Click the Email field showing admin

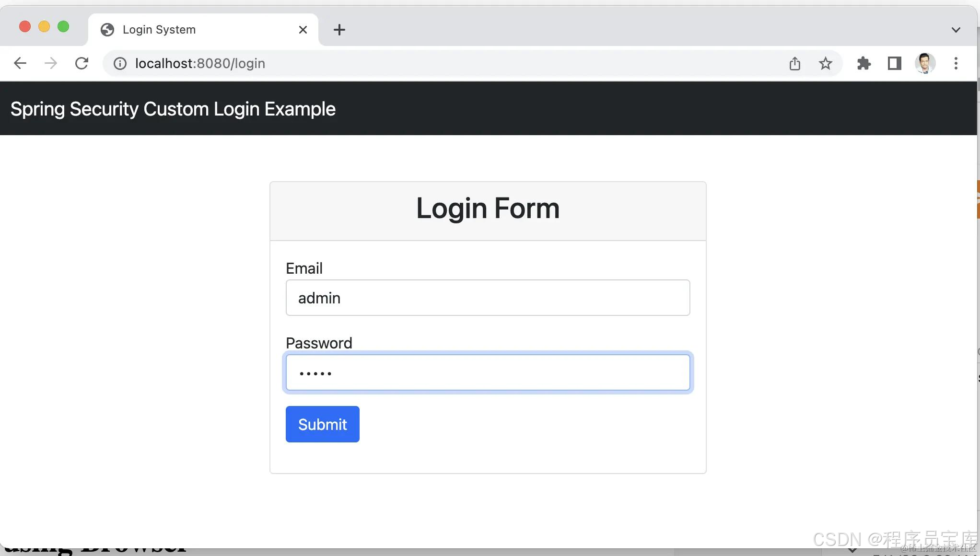point(488,297)
